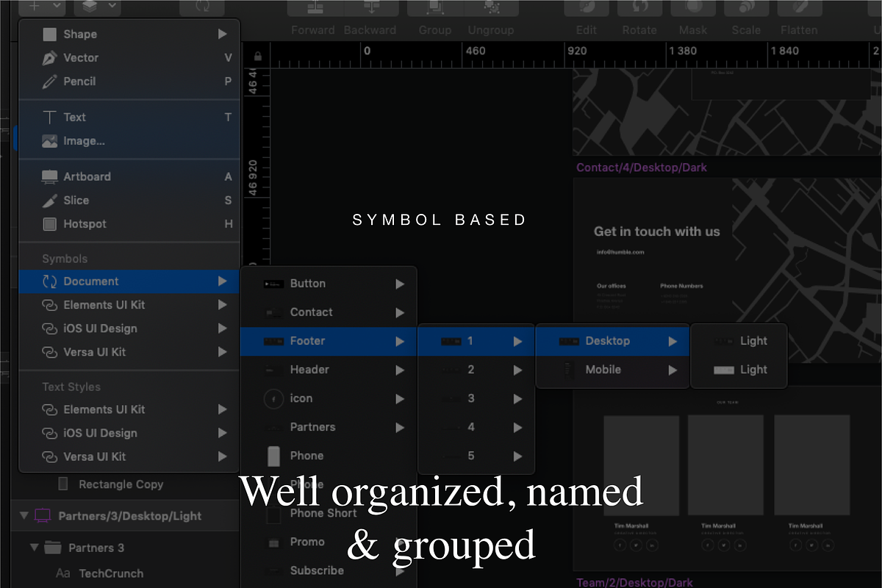882x588 pixels.
Task: Collapse the Partners 3 group folder
Action: click(34, 548)
